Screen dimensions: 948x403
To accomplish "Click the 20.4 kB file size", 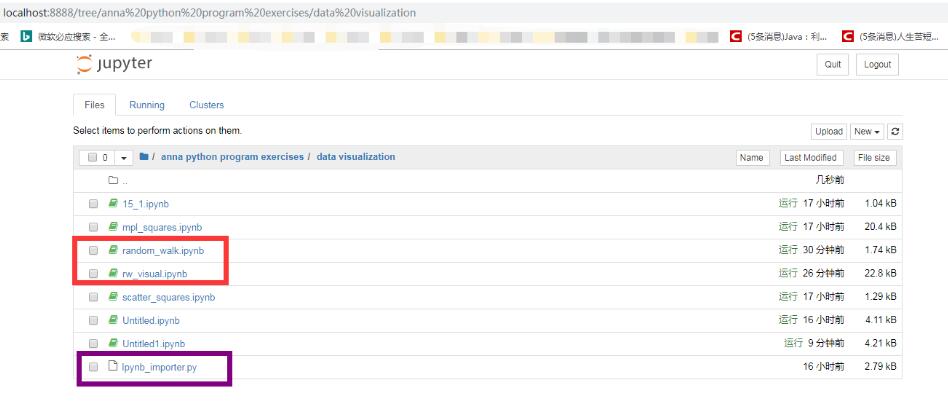I will [881, 227].
